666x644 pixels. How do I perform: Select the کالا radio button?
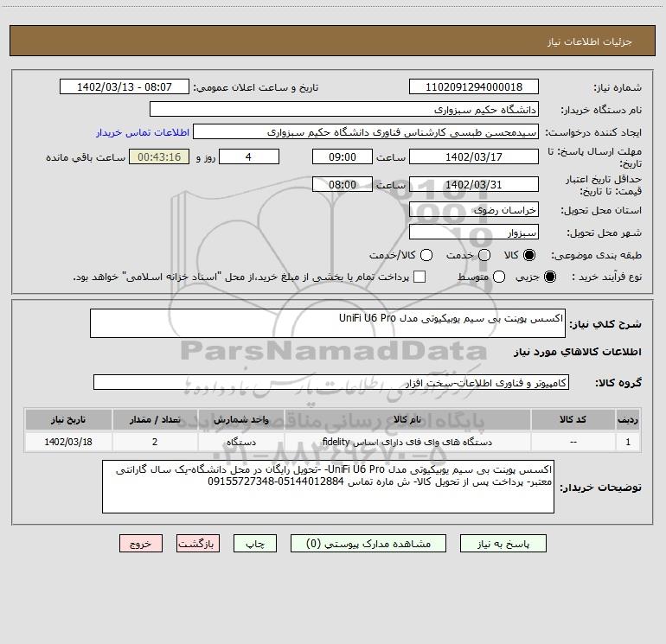click(529, 255)
